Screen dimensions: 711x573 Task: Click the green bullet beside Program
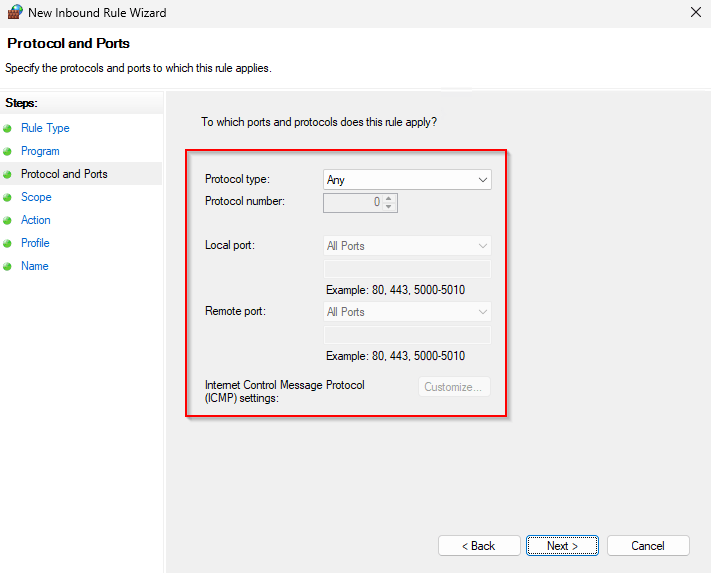coord(8,152)
